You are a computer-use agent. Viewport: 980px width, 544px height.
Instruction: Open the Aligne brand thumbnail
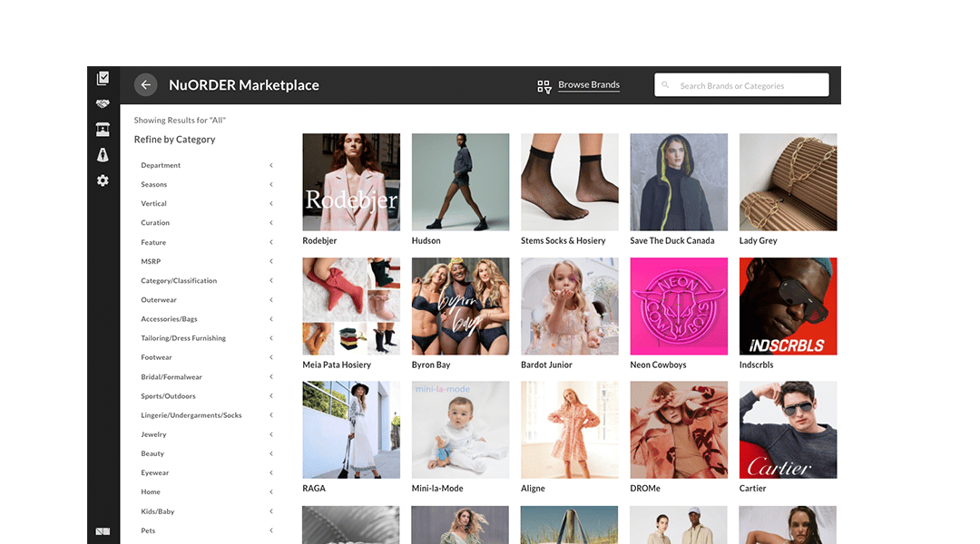569,430
